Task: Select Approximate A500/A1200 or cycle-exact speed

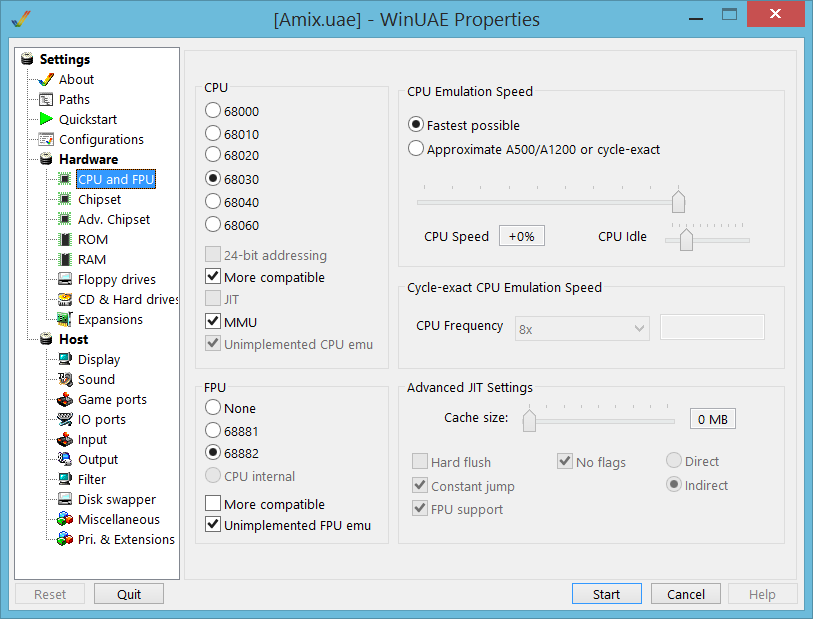Action: coord(415,149)
